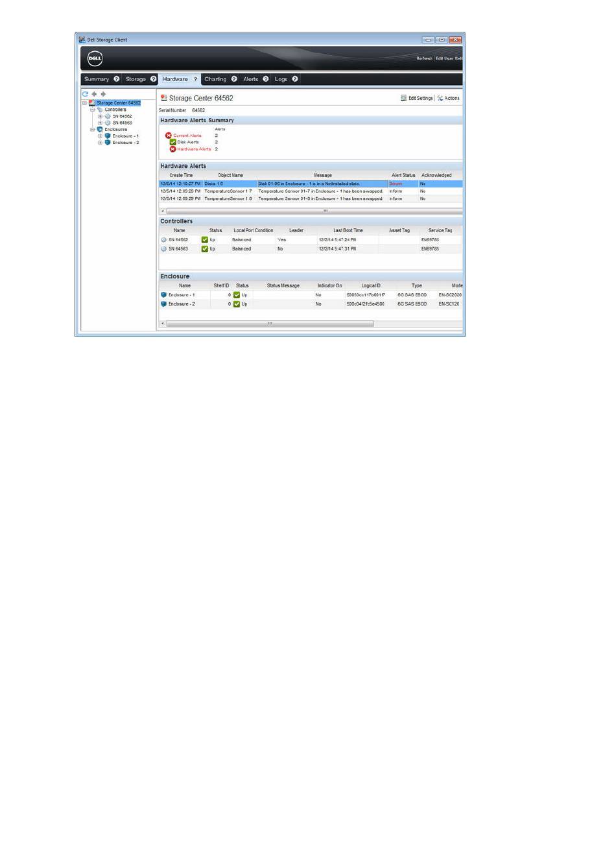The width and height of the screenshot is (616, 858).
Task: Switch to the Summary tab
Action: 97,79
